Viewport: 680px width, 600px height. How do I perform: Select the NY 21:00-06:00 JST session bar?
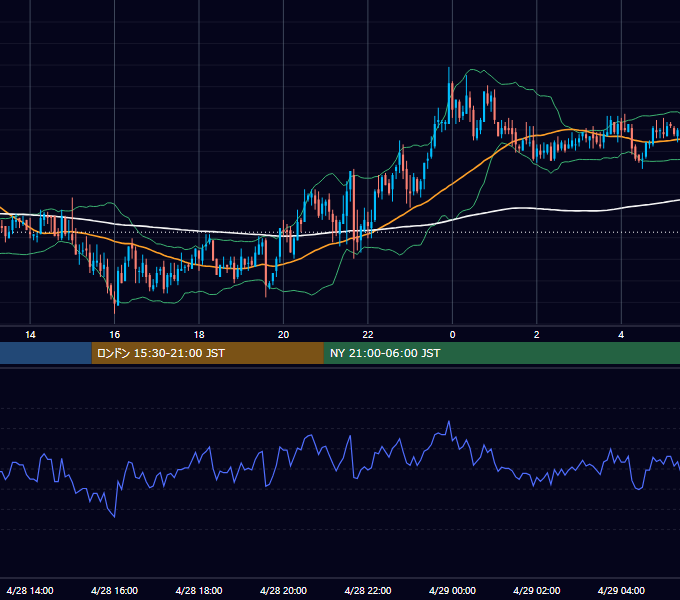[x=502, y=353]
